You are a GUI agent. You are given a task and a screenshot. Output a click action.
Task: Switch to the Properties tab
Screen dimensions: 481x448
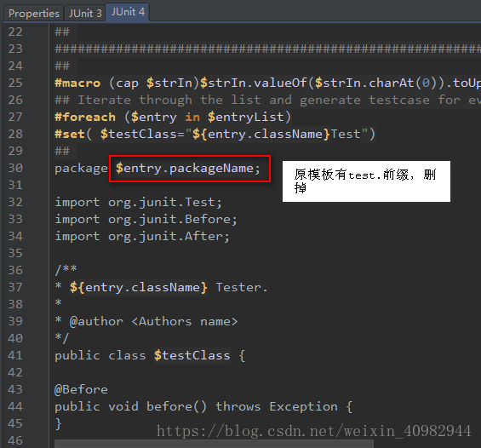pos(33,13)
